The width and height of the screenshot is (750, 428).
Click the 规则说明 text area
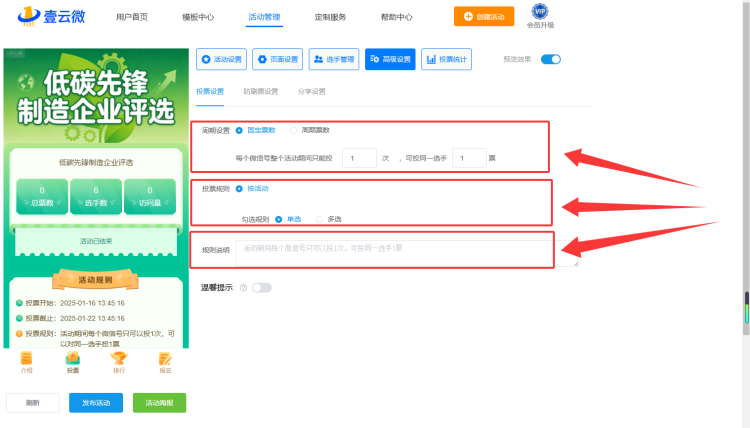pos(407,253)
